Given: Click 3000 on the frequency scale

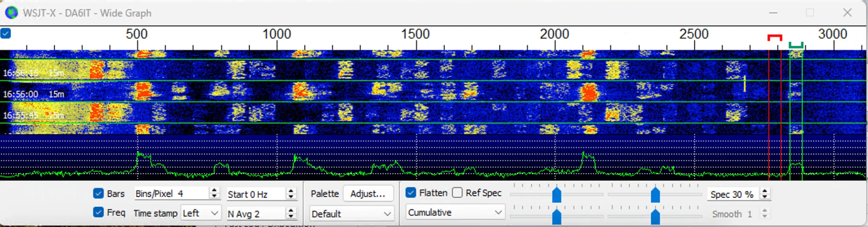Looking at the screenshot, I should click(x=832, y=34).
